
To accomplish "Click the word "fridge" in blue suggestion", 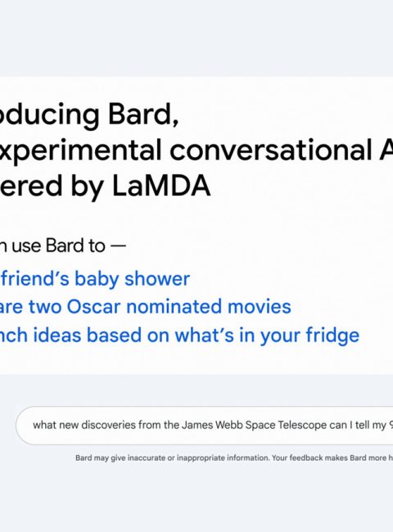I will (332, 336).
